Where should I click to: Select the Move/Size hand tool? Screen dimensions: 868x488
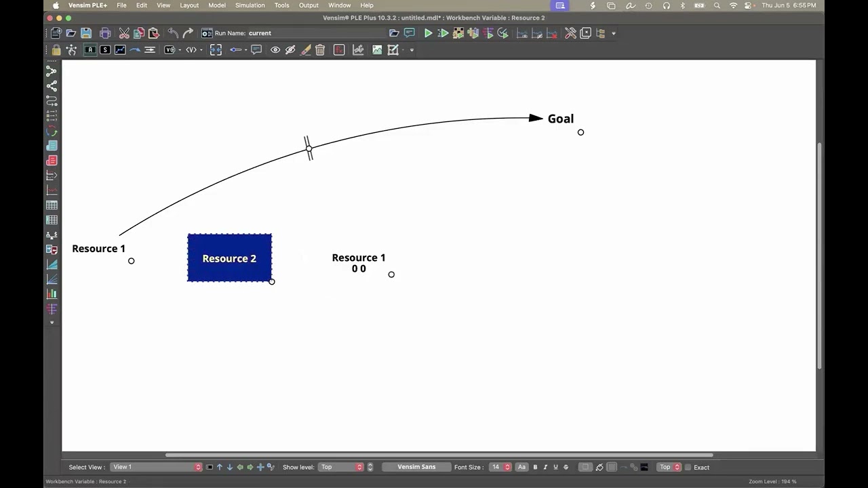tap(71, 49)
